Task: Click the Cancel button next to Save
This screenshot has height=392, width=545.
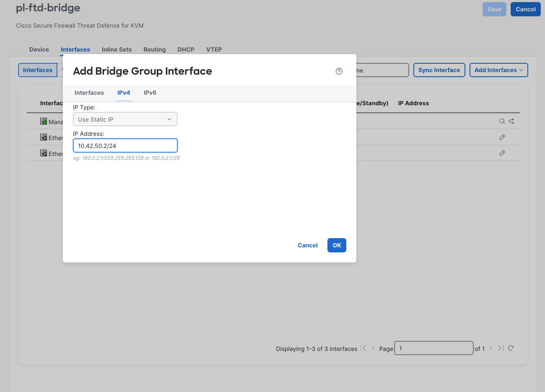Action: (x=526, y=9)
